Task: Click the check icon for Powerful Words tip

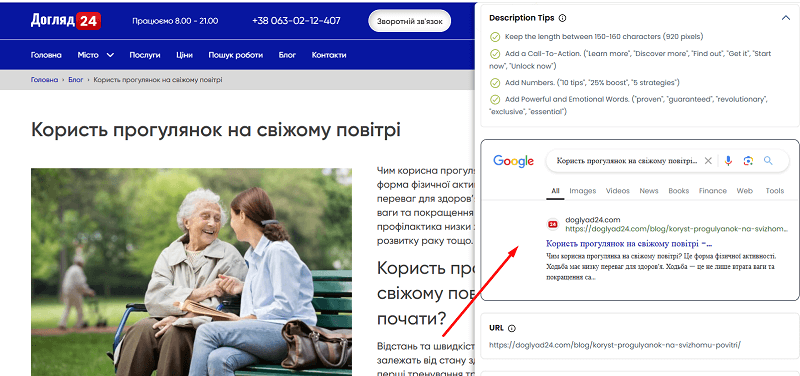Action: (494, 99)
